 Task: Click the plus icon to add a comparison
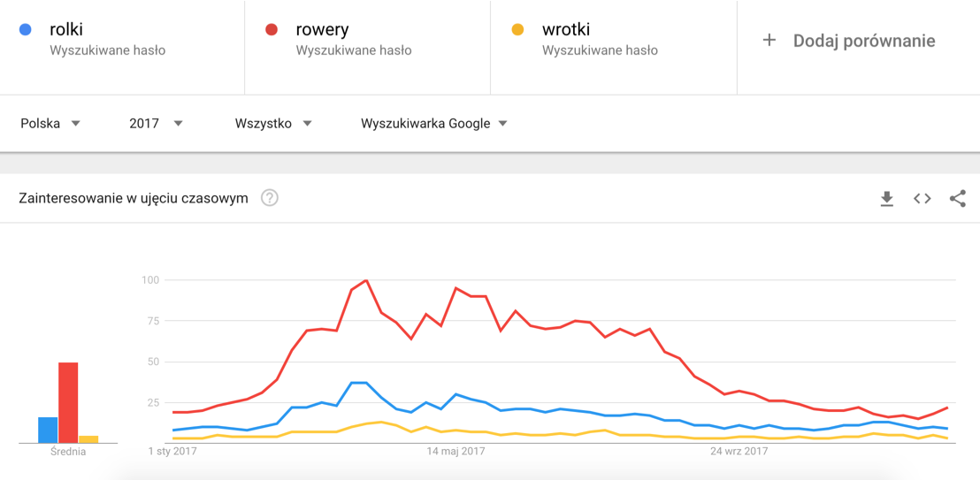[769, 41]
